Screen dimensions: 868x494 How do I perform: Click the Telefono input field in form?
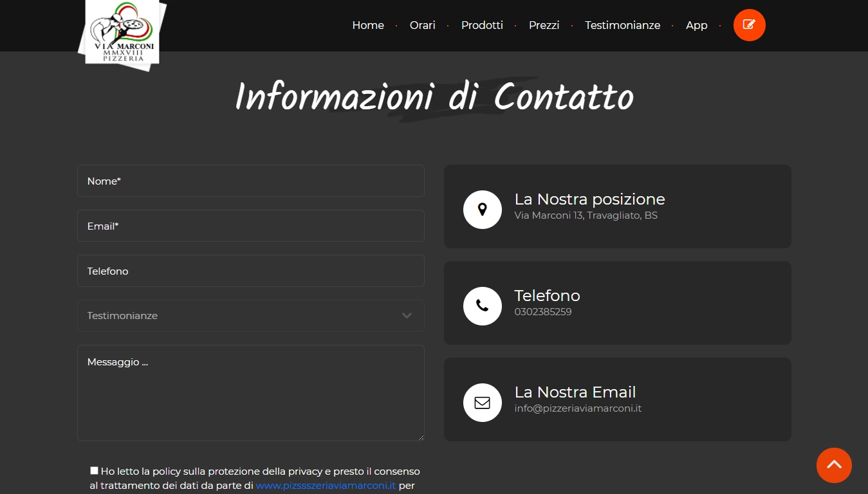click(x=251, y=271)
